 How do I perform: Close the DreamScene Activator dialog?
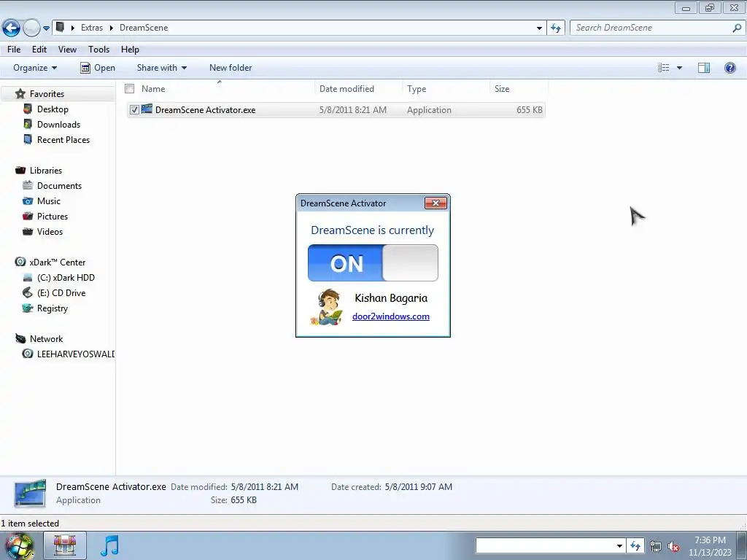436,203
